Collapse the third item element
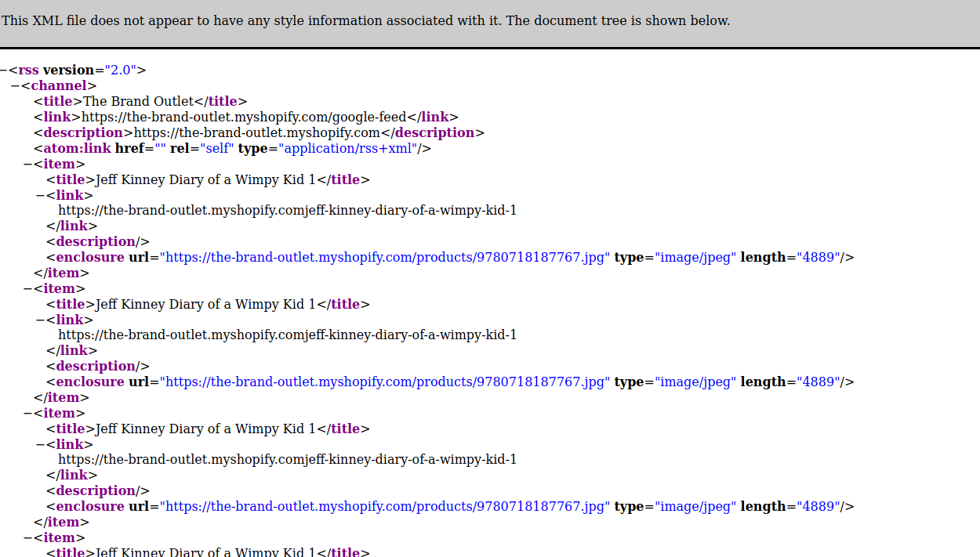Screen dimensions: 980x557 (x=28, y=414)
